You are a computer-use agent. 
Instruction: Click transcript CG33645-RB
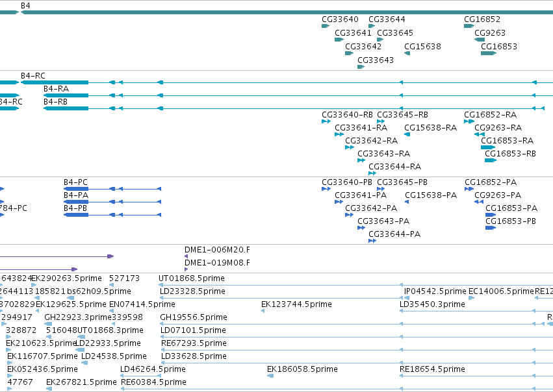[402, 115]
